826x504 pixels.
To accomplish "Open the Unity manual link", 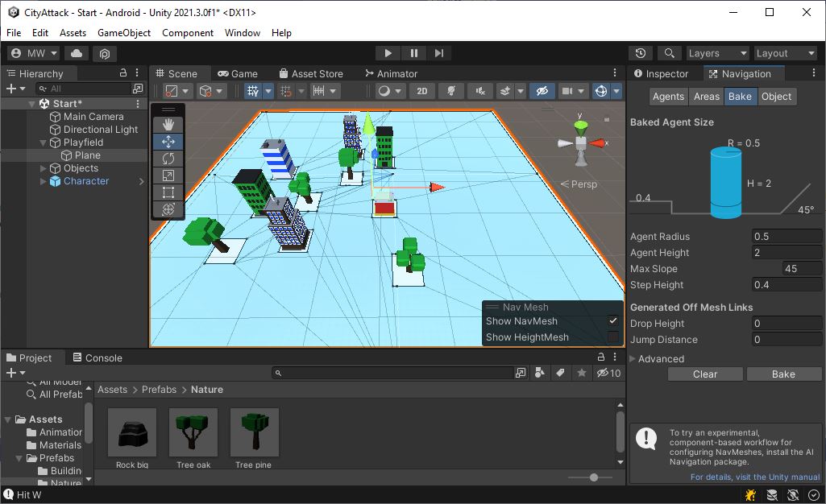I will (x=755, y=477).
